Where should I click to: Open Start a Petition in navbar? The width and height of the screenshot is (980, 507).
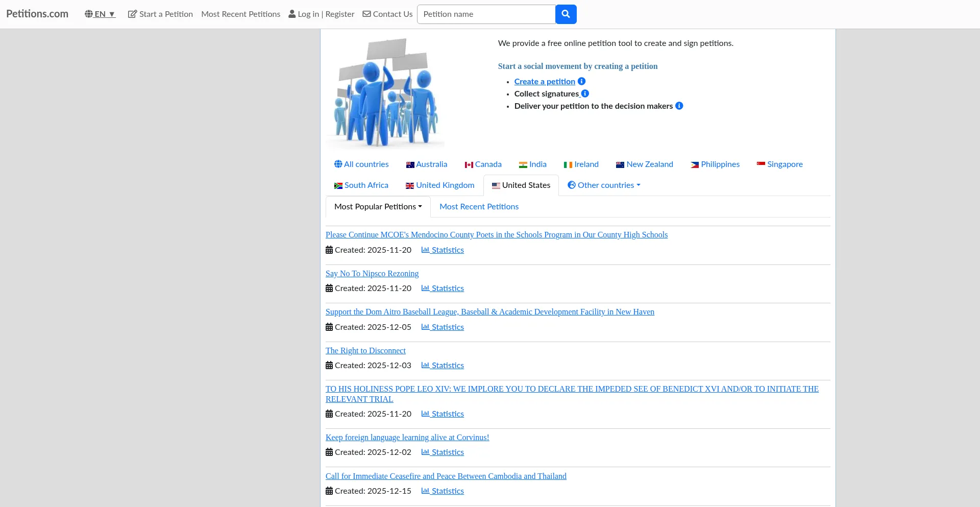(160, 14)
